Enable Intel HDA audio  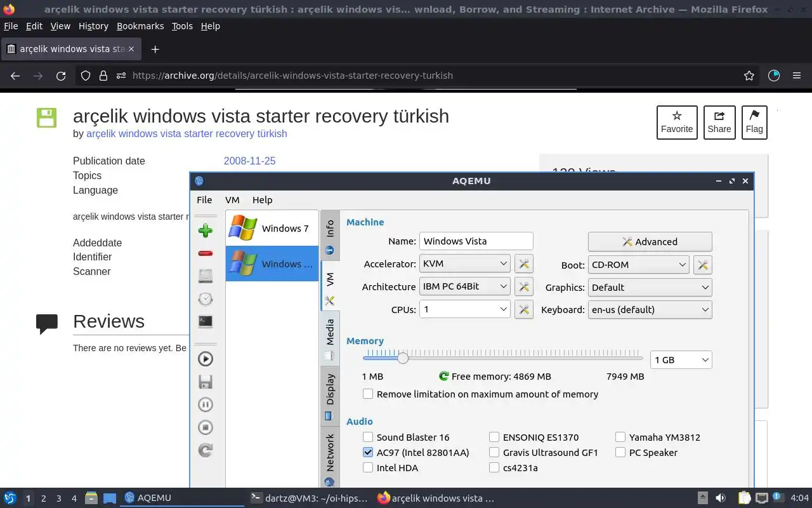click(368, 467)
